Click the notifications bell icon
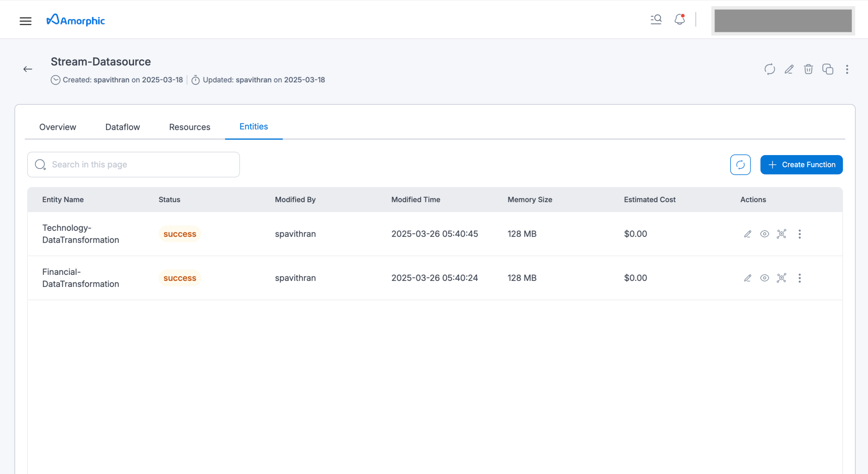 tap(679, 20)
